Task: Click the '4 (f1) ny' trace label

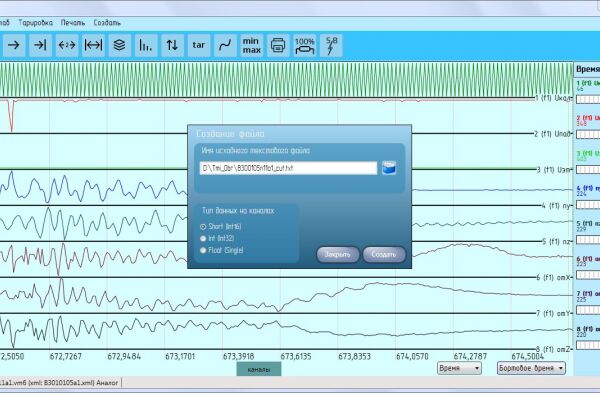Action: (x=556, y=206)
